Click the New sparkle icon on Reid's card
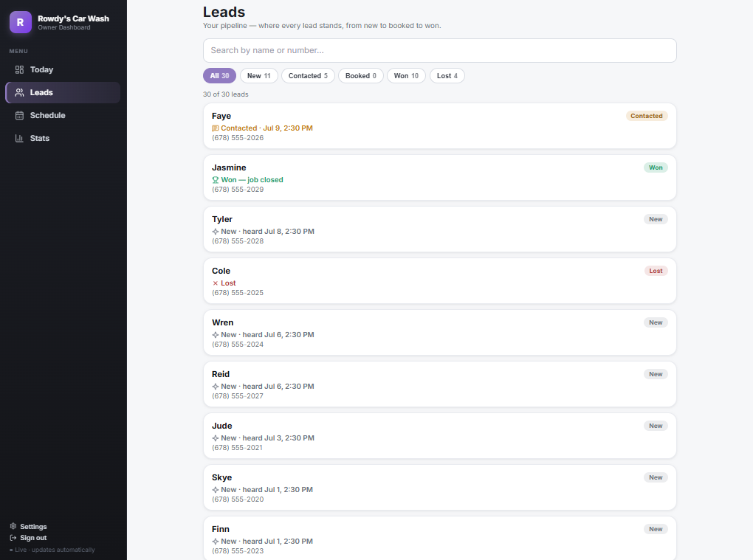 tap(215, 387)
